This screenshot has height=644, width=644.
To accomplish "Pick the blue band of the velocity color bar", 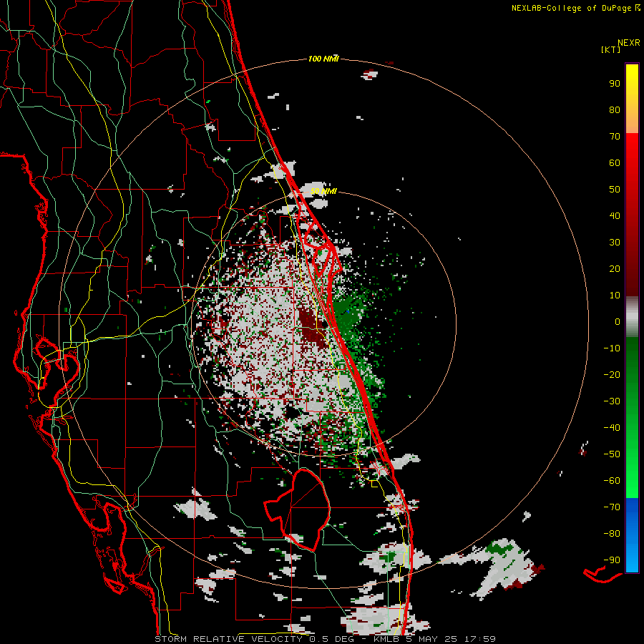I will (x=632, y=535).
